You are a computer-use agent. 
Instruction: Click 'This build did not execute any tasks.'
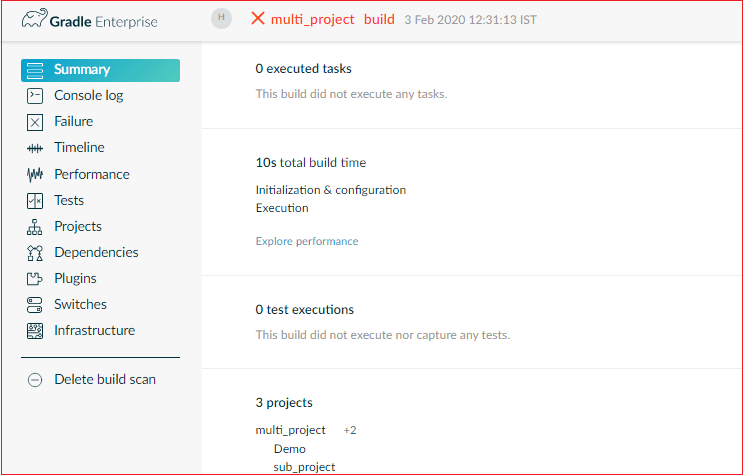[x=351, y=94]
